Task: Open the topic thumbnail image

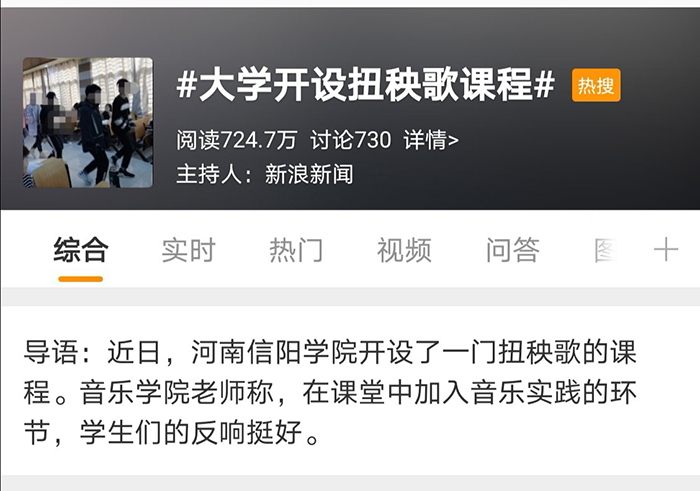Action: (88, 122)
